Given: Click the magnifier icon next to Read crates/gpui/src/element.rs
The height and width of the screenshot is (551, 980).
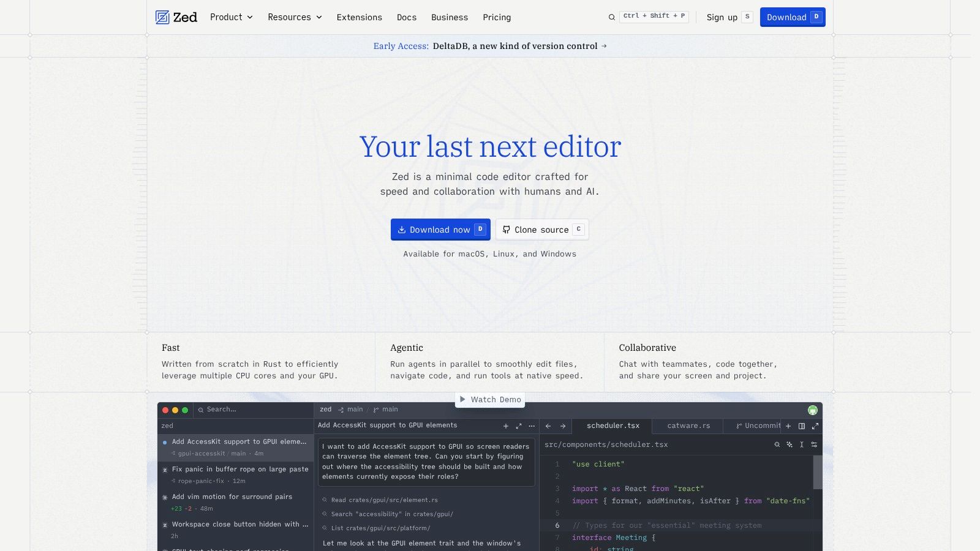Looking at the screenshot, I should coord(325,500).
